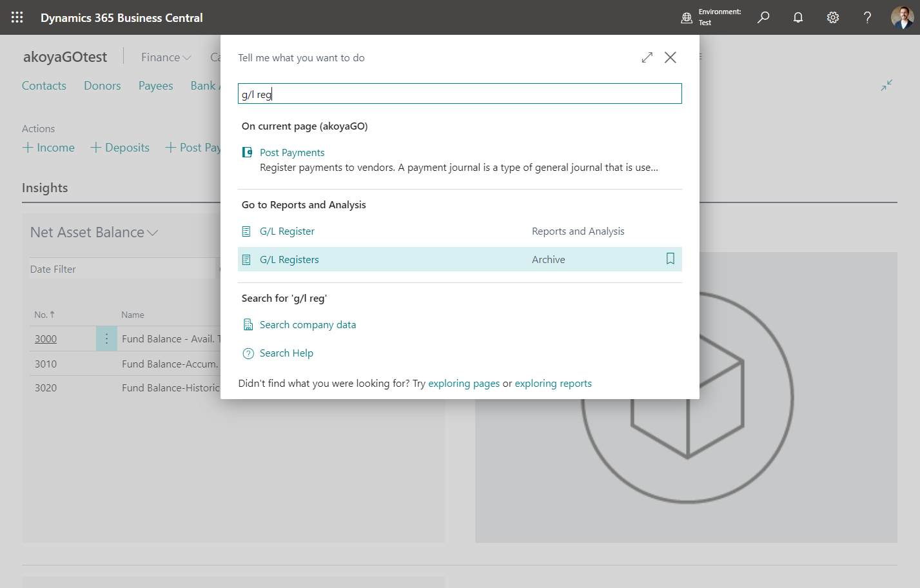The height and width of the screenshot is (588, 920).
Task: Open the notifications bell
Action: click(798, 17)
